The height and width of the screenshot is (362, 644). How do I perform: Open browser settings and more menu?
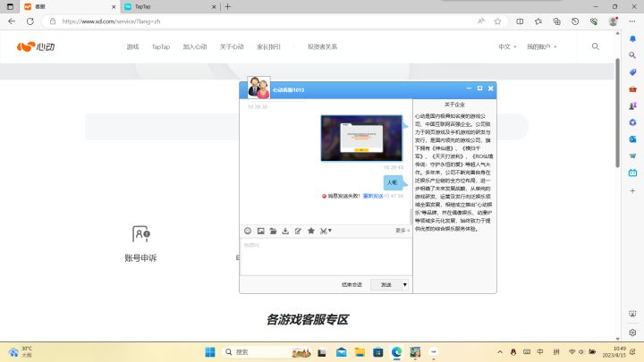coord(632,21)
